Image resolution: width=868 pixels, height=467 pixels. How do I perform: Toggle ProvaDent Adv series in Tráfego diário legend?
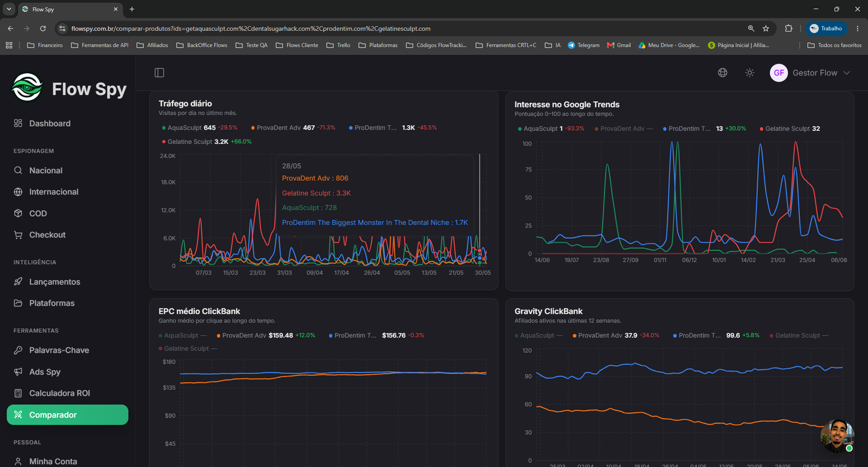coord(293,128)
